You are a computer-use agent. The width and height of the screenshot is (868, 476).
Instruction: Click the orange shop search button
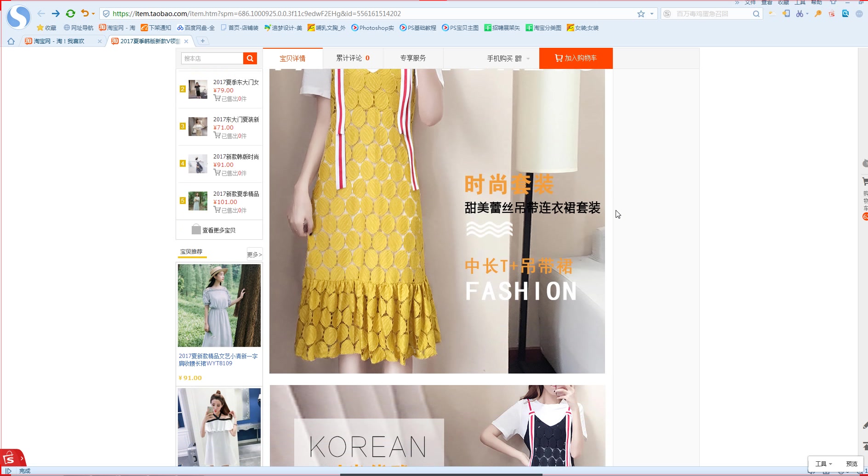[x=250, y=58]
